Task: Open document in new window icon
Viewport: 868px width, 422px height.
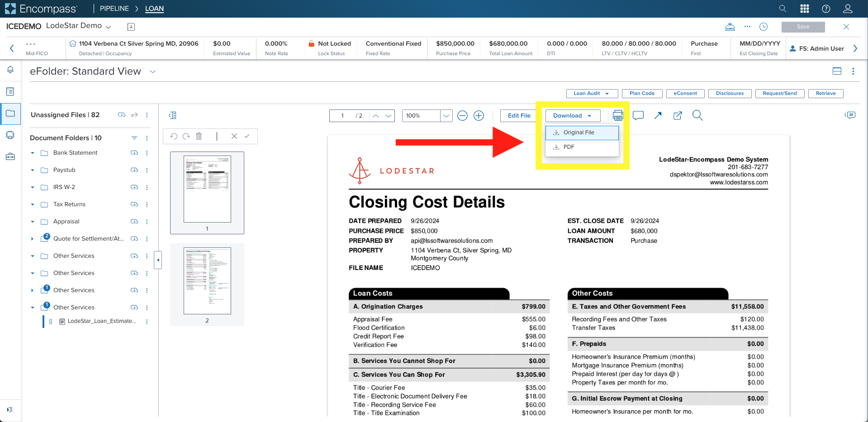Action: (x=678, y=116)
